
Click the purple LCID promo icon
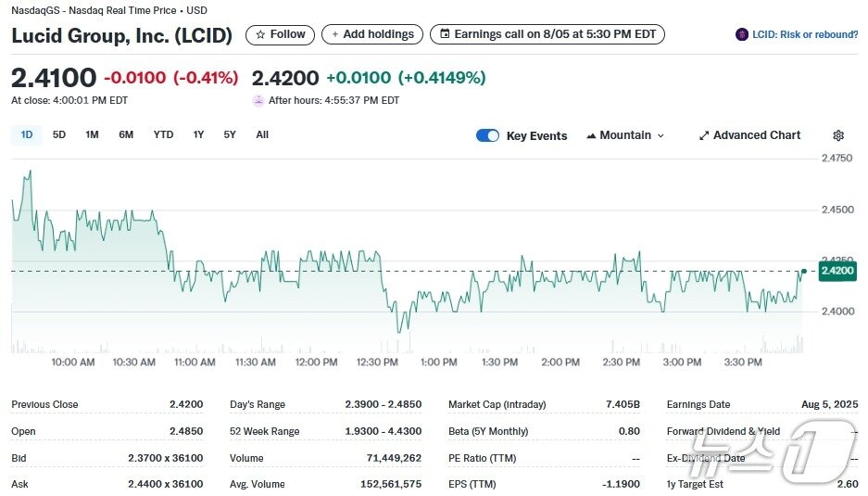pyautogui.click(x=742, y=34)
